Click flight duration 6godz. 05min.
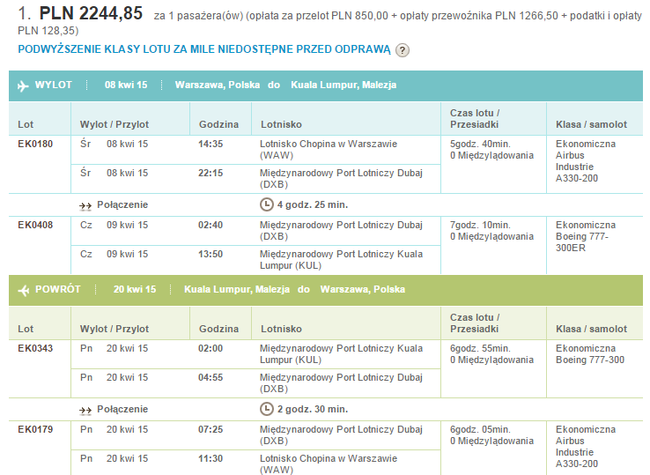Viewport: 650px width, 475px height. 480,429
